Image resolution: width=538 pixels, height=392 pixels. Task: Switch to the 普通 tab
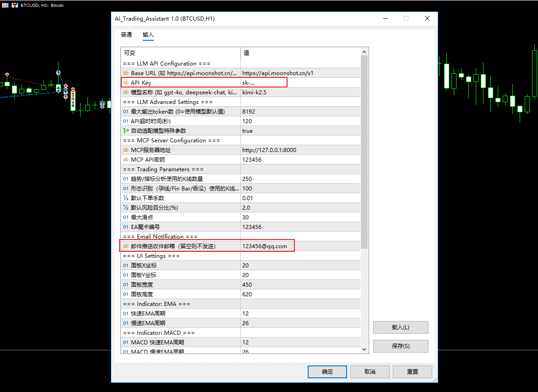click(x=126, y=35)
